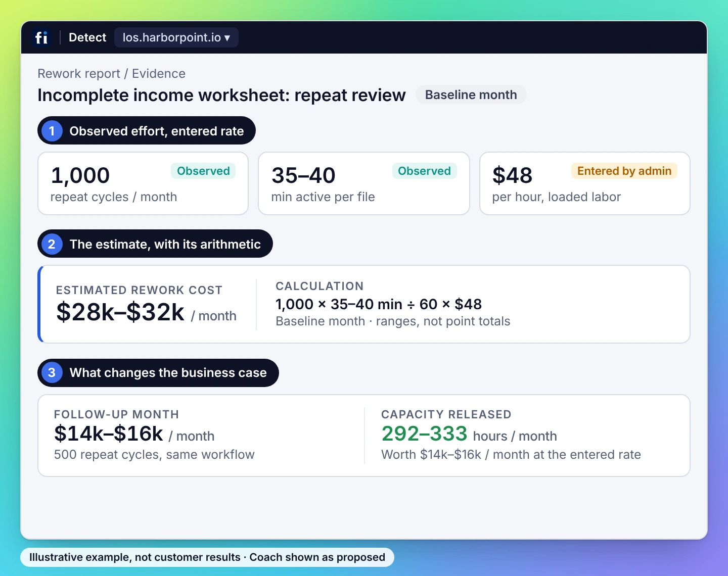Image resolution: width=728 pixels, height=576 pixels.
Task: Click the Observed badge on repeat cycles card
Action: click(203, 171)
